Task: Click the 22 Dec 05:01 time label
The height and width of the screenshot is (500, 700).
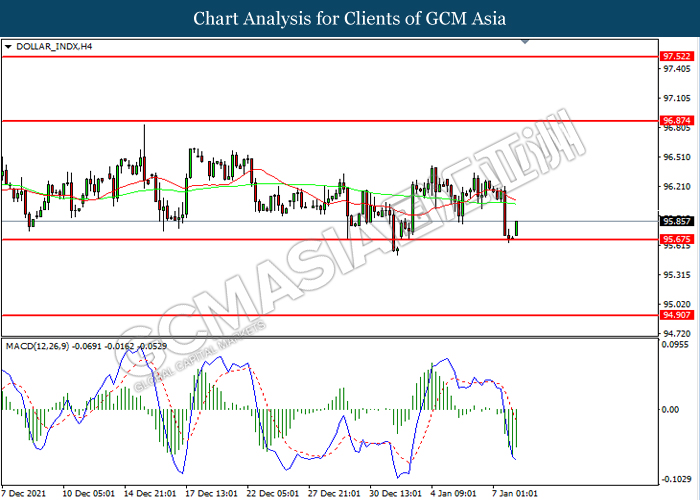Action: (x=273, y=493)
